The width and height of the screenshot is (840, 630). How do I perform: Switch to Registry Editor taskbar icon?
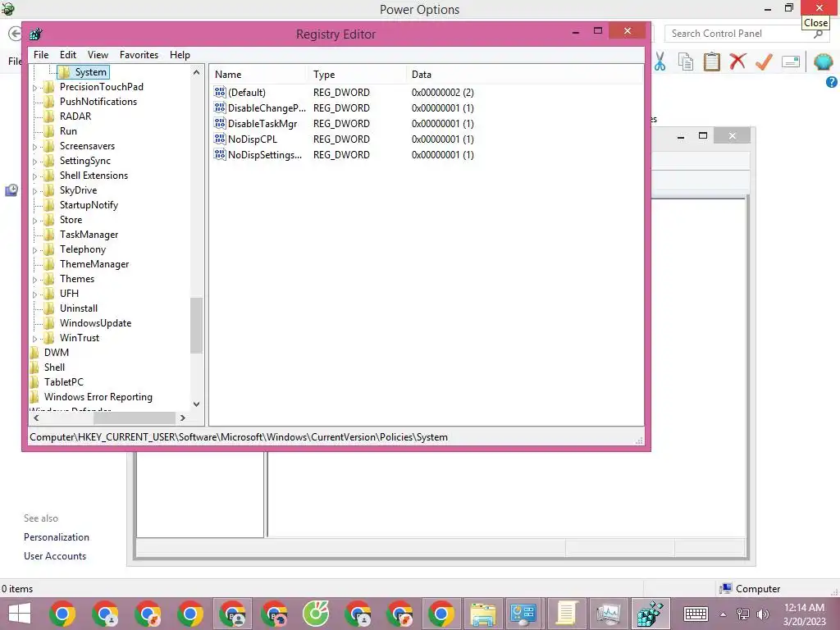[x=650, y=614]
